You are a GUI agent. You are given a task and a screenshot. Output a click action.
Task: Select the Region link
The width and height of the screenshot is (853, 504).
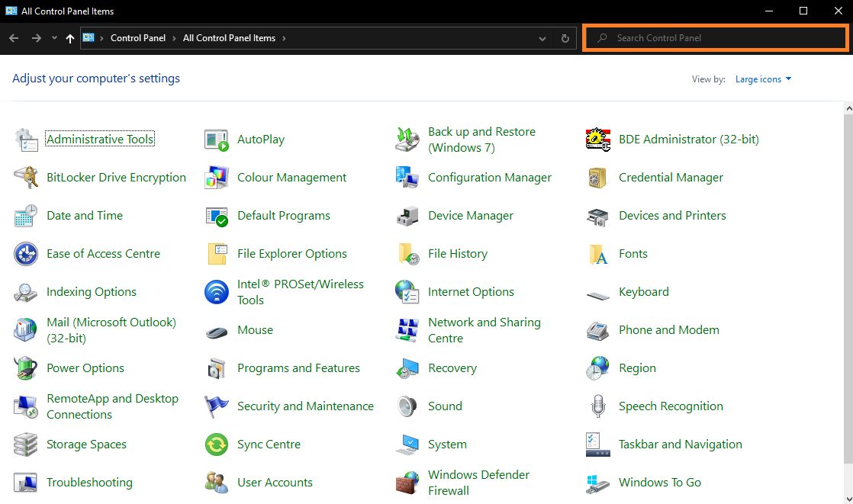tap(638, 368)
